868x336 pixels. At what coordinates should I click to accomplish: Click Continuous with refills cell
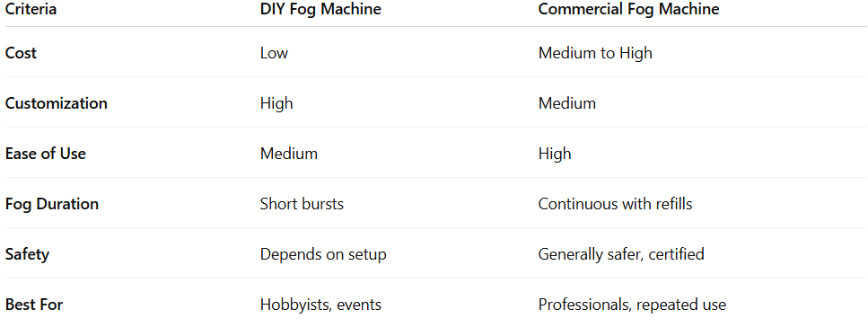pos(615,204)
